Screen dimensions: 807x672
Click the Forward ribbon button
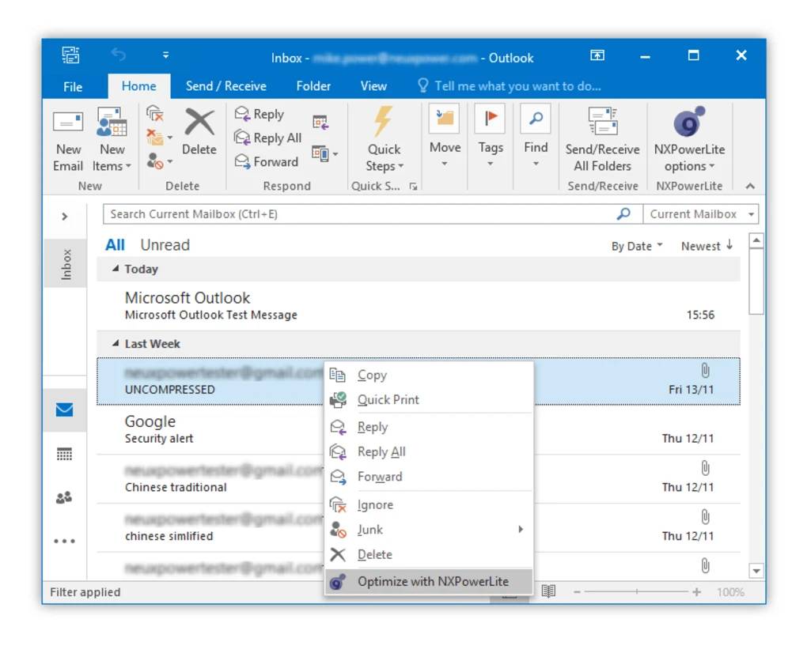(x=267, y=161)
